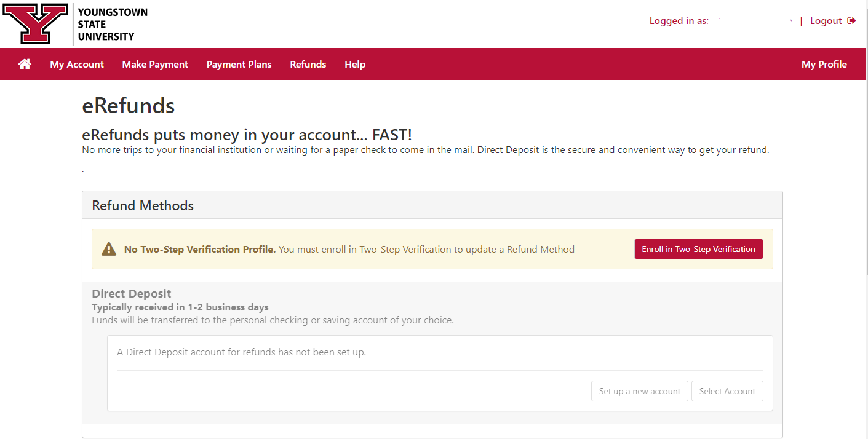Click the Youngstown State University text logo

click(113, 24)
